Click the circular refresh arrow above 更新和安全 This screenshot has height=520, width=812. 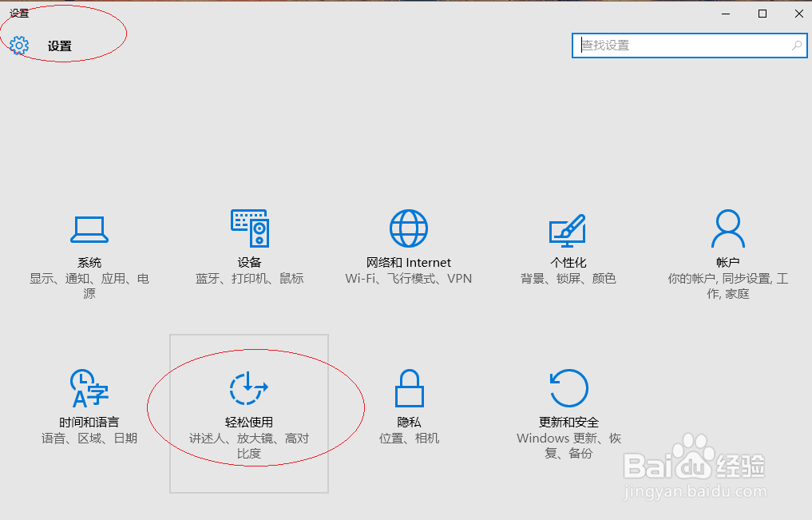pos(568,387)
